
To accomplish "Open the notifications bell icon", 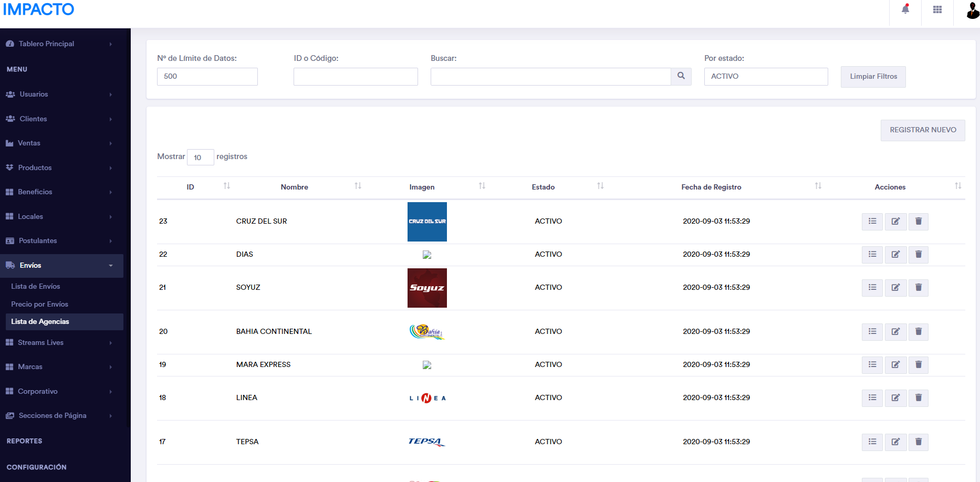I will click(x=905, y=9).
